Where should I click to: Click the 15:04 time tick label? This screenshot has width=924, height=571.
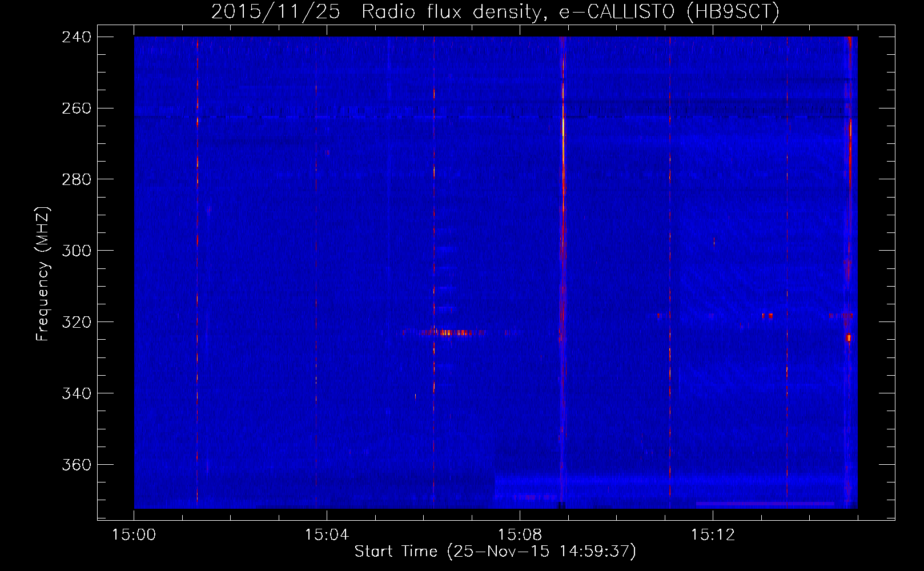(327, 534)
